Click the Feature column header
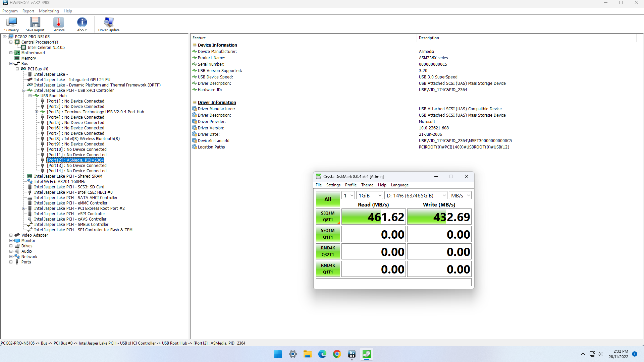The width and height of the screenshot is (644, 362). click(199, 38)
